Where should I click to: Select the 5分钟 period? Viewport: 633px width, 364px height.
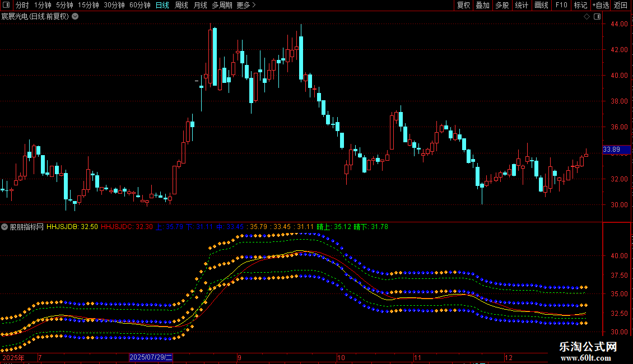point(64,5)
